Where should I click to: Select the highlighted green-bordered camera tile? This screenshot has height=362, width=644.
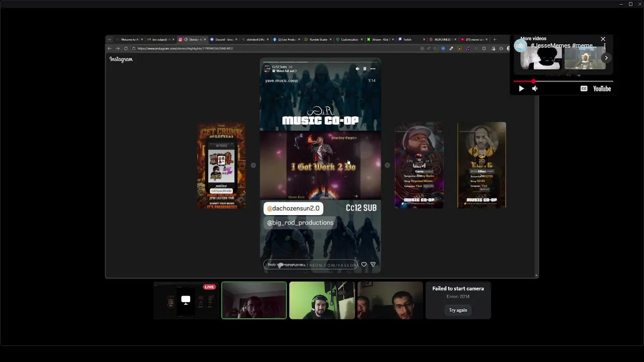tap(254, 300)
